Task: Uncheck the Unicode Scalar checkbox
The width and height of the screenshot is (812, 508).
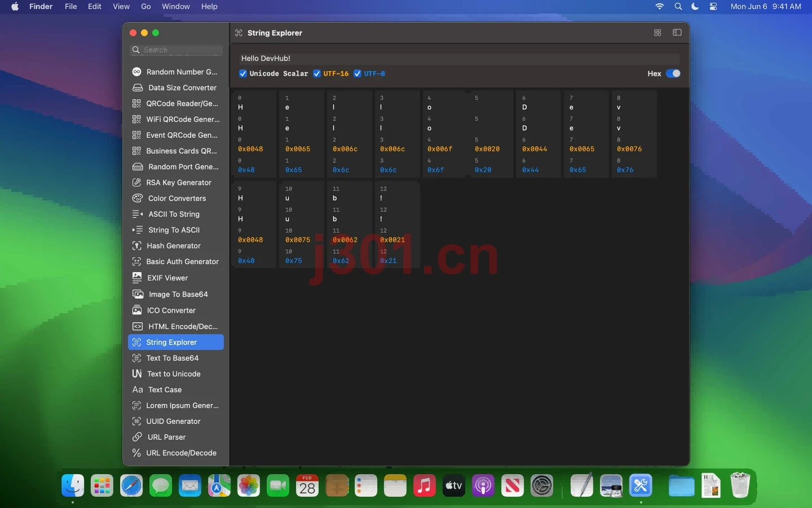Action: tap(243, 73)
